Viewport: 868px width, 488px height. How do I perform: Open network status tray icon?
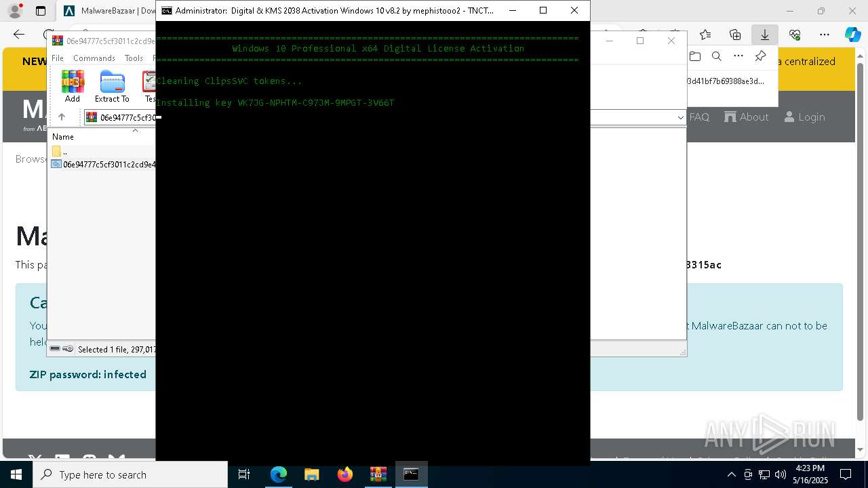[x=764, y=474]
